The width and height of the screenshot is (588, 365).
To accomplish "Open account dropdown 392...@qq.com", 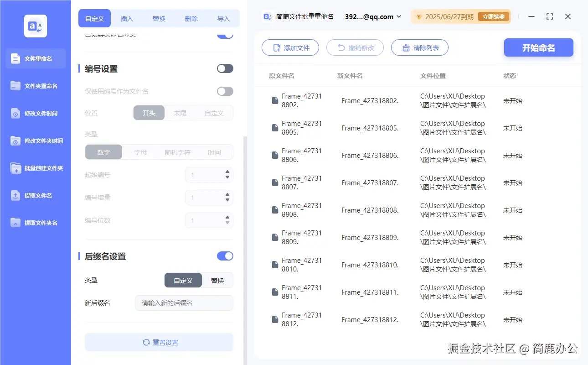I will pyautogui.click(x=373, y=16).
